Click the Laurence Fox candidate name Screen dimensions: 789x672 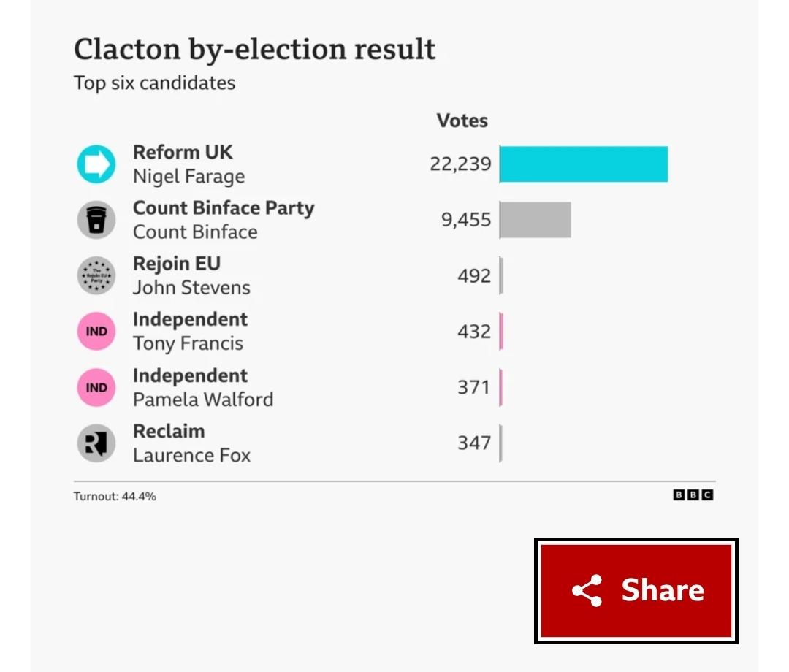tap(191, 455)
